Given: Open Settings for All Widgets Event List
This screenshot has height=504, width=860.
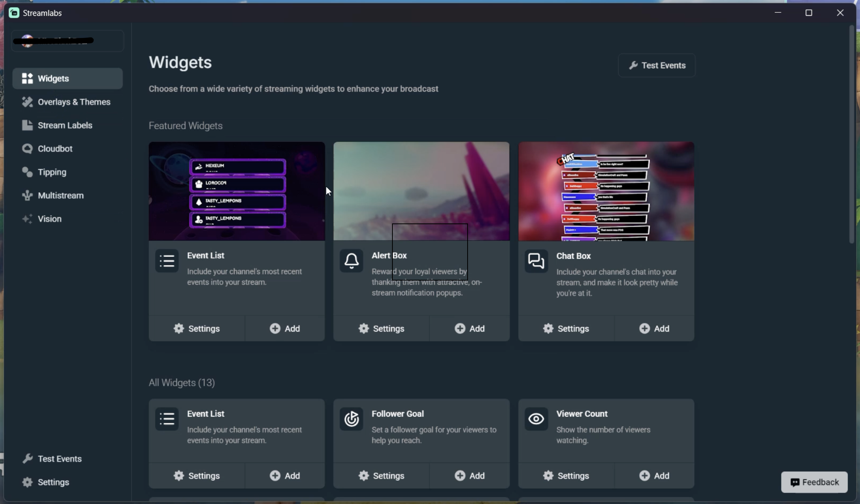Looking at the screenshot, I should 197,475.
